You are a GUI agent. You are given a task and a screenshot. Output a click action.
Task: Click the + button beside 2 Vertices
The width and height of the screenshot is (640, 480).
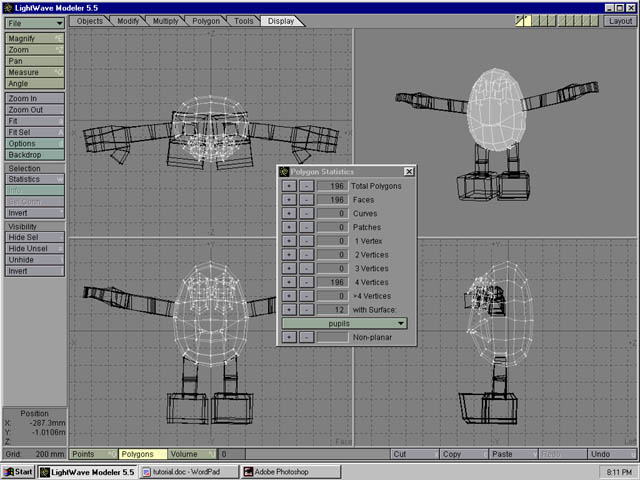[289, 255]
